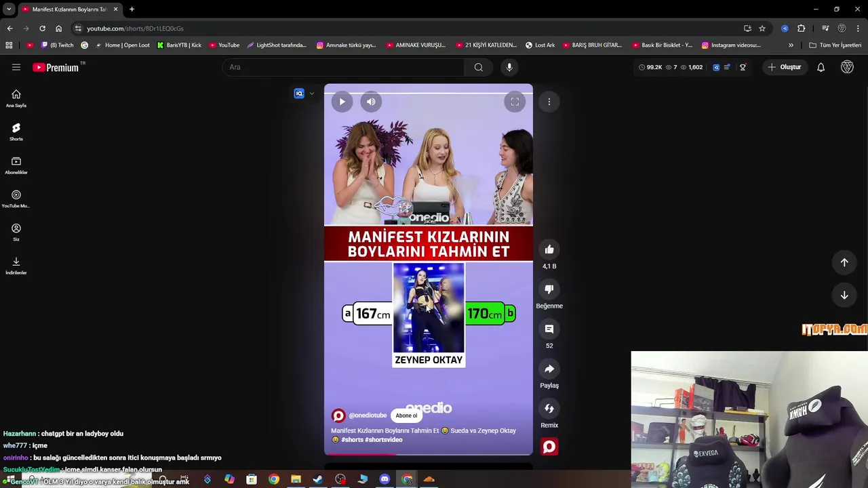Screen dimensions: 868x488
Task: Open the Siz profile section
Action: click(16, 232)
